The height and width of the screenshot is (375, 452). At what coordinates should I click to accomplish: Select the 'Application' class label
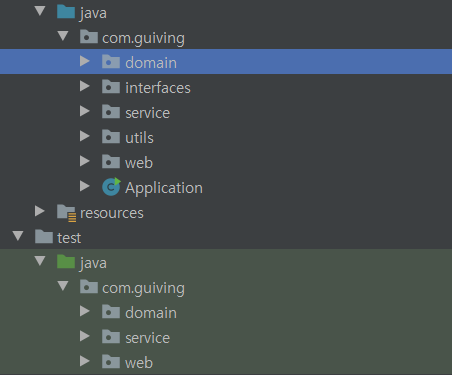point(164,188)
